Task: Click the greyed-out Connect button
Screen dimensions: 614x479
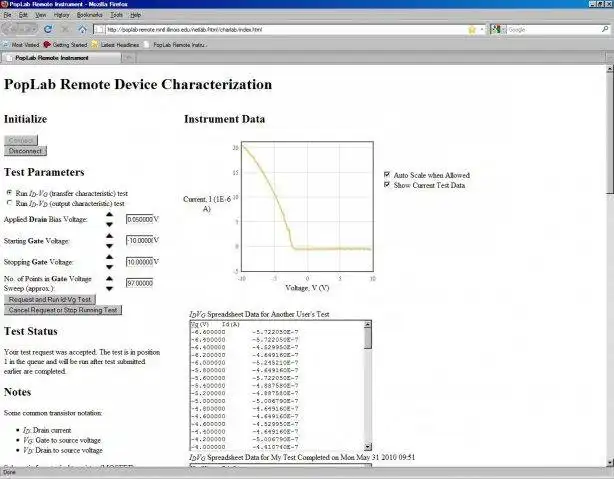Action: pos(21,140)
